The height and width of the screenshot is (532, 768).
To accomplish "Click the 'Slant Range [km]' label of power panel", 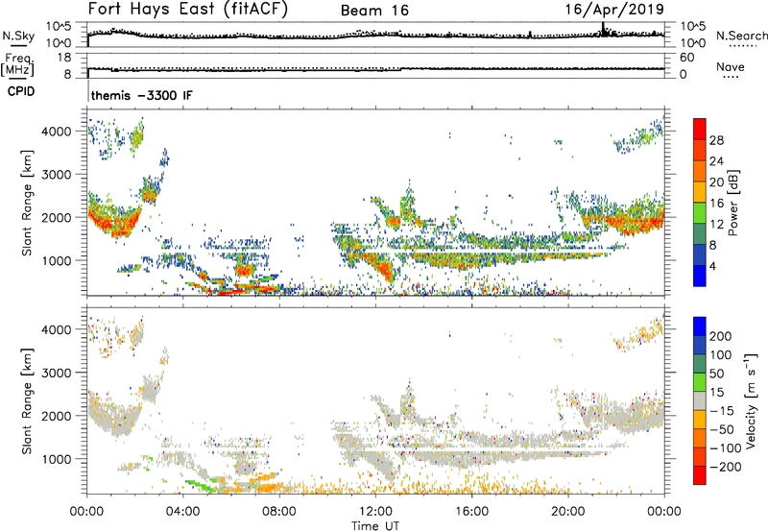I will [27, 203].
